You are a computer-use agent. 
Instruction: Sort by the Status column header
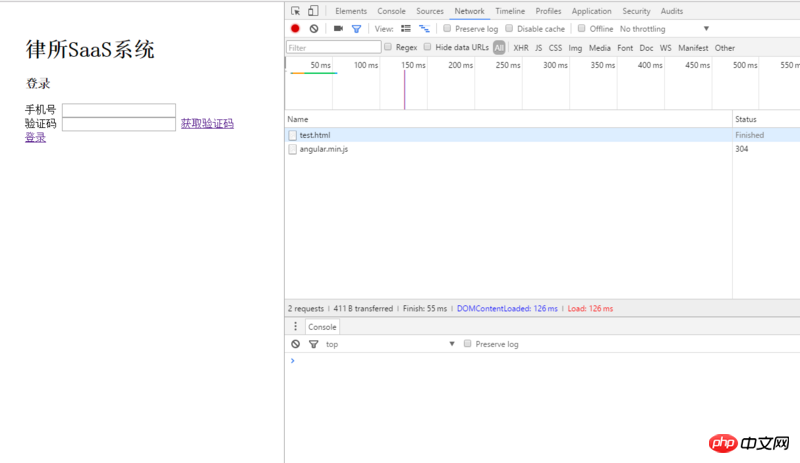[766, 119]
